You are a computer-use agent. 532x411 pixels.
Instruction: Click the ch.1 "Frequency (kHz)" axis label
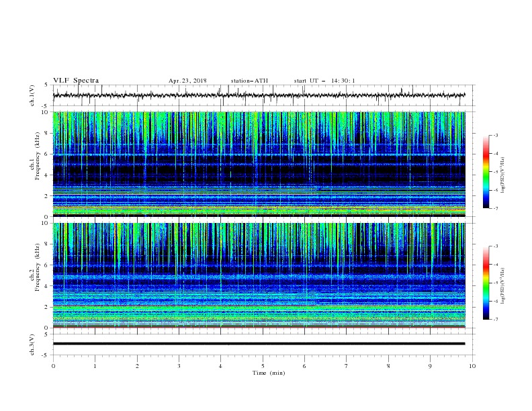38,156
